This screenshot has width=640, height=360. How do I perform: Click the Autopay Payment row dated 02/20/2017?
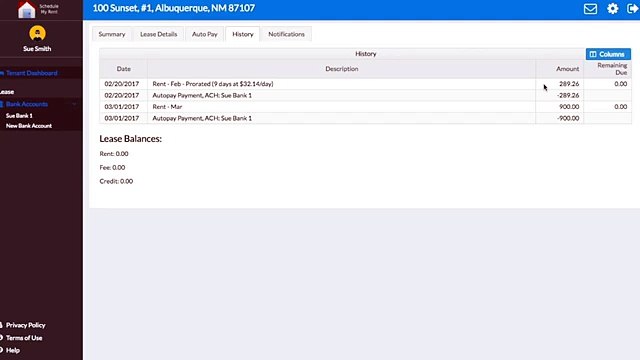pos(365,95)
